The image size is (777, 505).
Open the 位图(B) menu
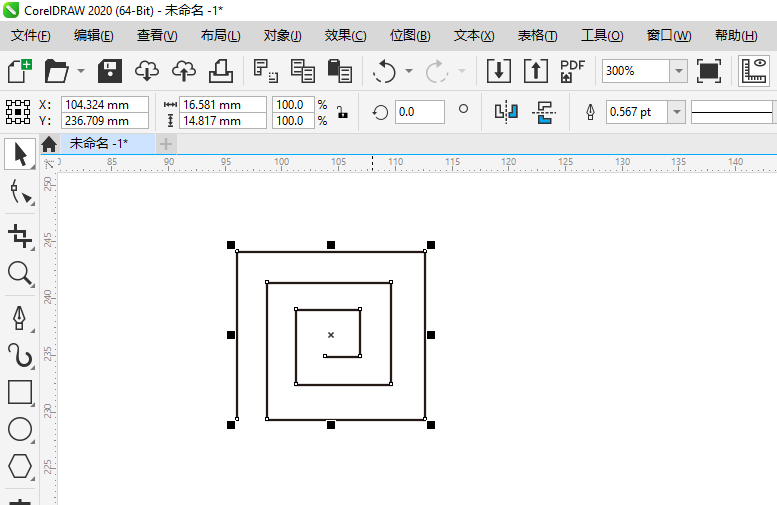[x=410, y=36]
